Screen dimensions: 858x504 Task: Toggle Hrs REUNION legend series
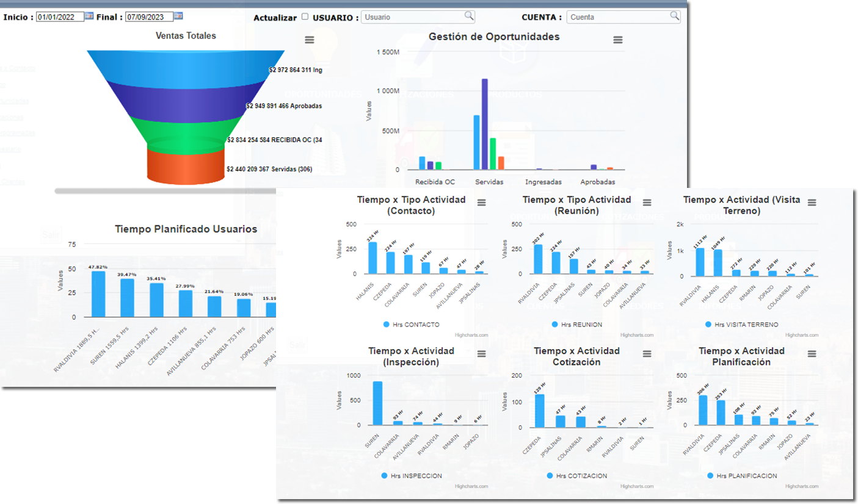pos(576,325)
